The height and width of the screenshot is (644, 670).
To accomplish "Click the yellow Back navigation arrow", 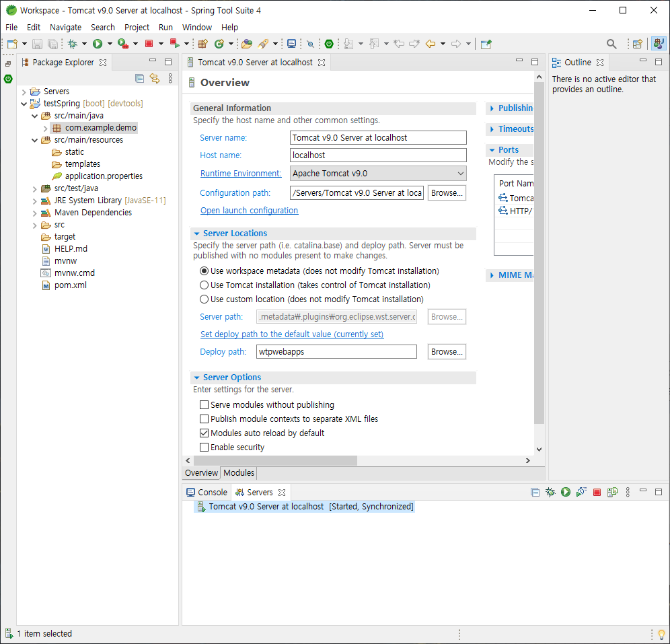I will (431, 44).
